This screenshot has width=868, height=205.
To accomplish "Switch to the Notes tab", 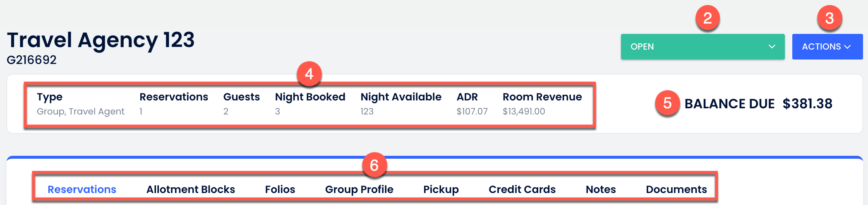I will 601,189.
